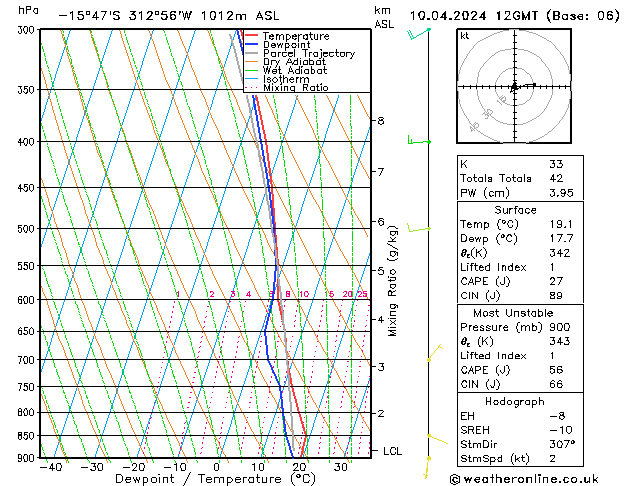Click the wind barb at 500 hPa

click(x=418, y=229)
